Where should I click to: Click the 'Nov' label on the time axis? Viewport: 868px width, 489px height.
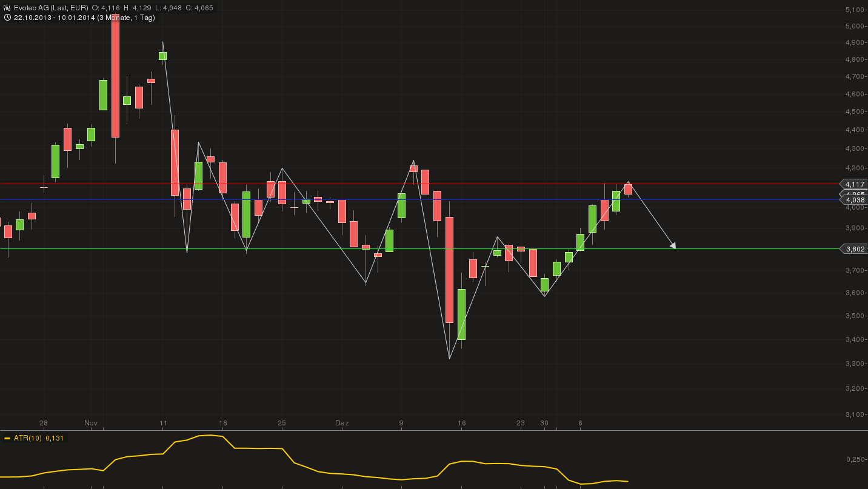[91, 423]
